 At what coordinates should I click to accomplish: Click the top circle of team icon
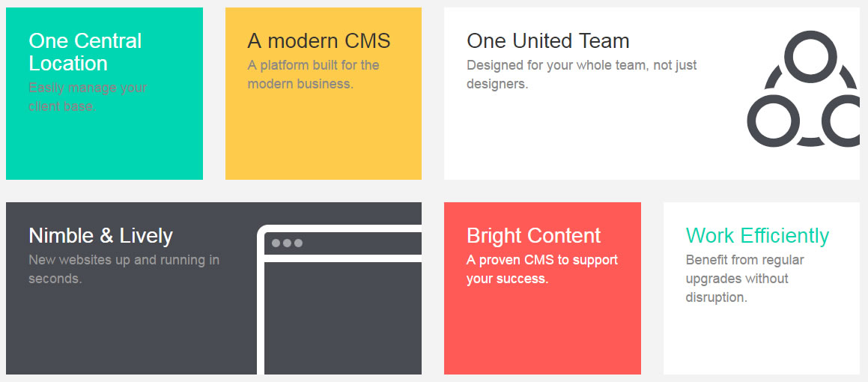coord(810,56)
